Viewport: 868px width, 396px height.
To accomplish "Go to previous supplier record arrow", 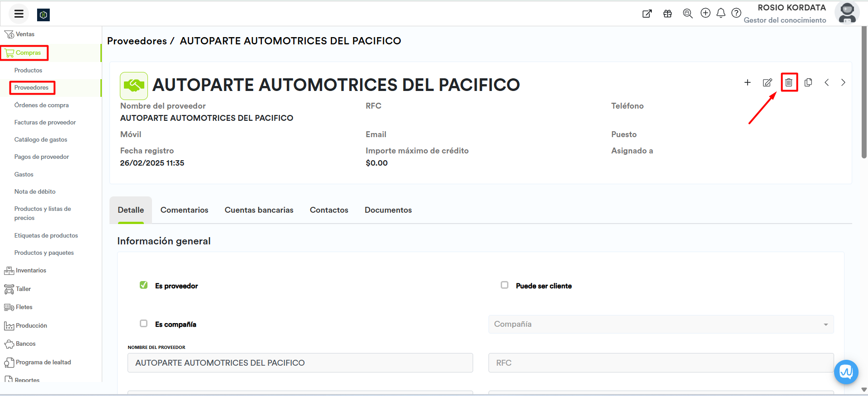I will [x=826, y=82].
